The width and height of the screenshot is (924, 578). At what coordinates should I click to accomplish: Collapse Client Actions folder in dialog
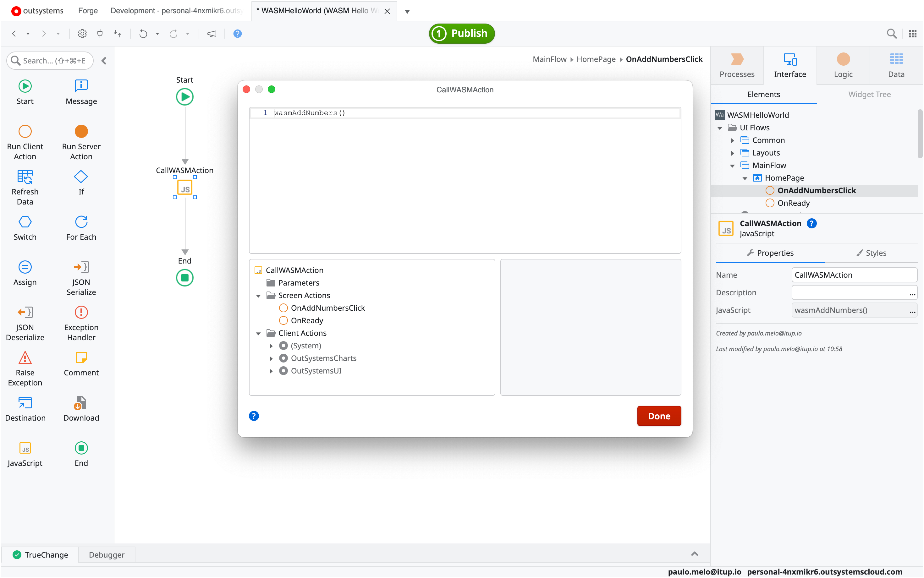[259, 334]
